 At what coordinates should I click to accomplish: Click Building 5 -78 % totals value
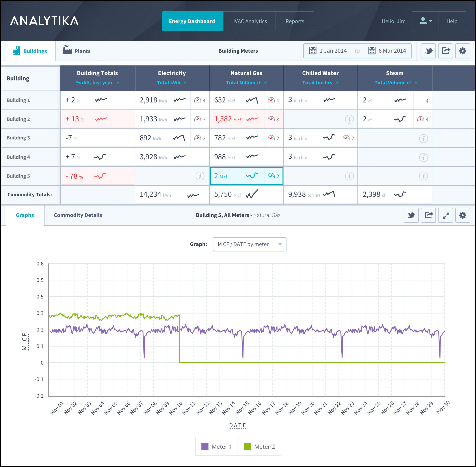[x=74, y=176]
